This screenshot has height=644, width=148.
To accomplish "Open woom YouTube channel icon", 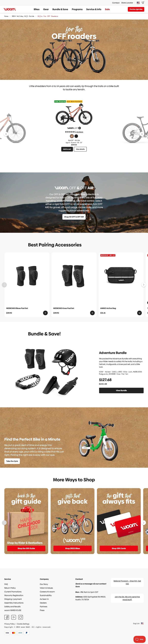I will click(14, 617).
